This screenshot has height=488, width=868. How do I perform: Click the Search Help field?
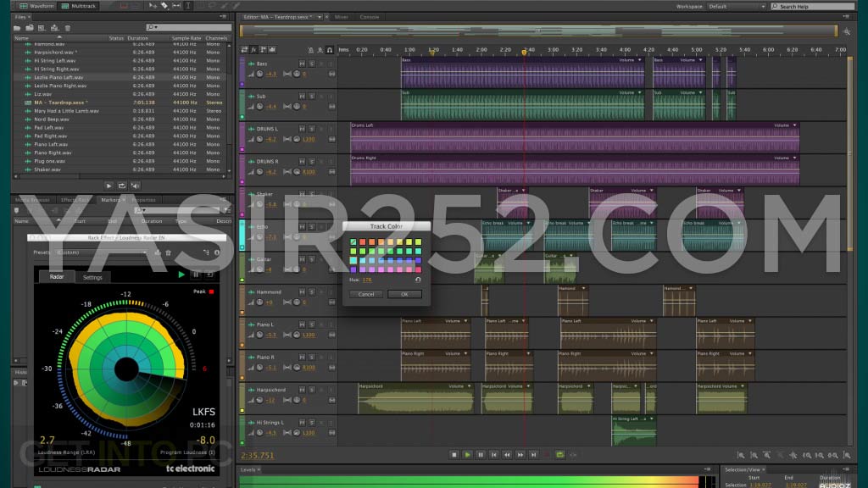tap(813, 6)
